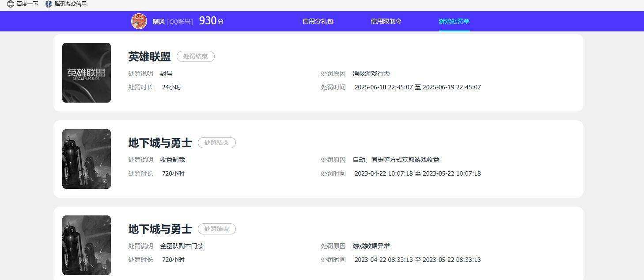Switch to the 信用限制令 tab
The width and height of the screenshot is (644, 280).
pos(386,21)
